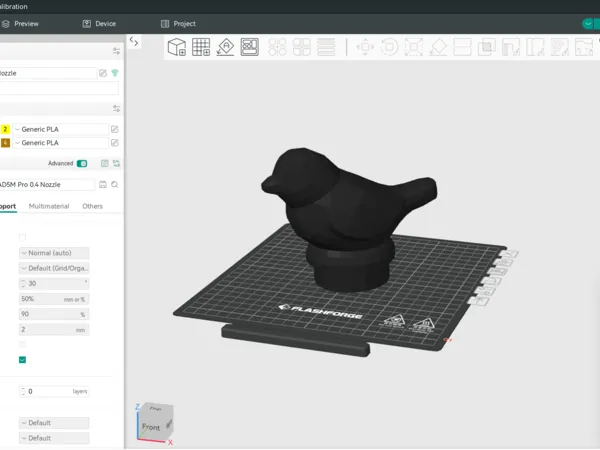Edit filament 2 Generic PLA preset

[x=114, y=129]
